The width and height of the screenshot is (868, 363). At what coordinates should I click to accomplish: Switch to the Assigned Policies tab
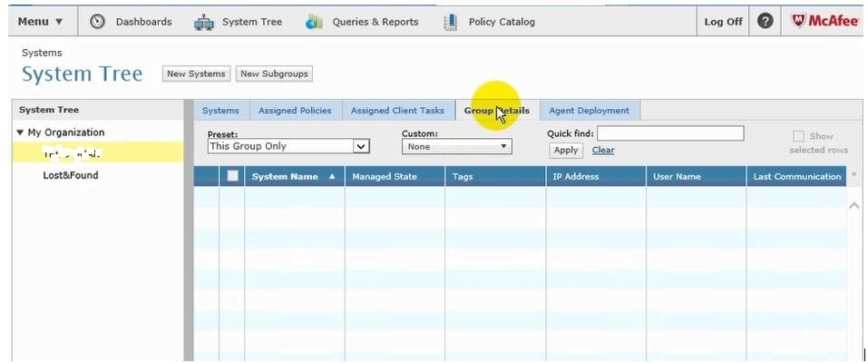tap(295, 111)
